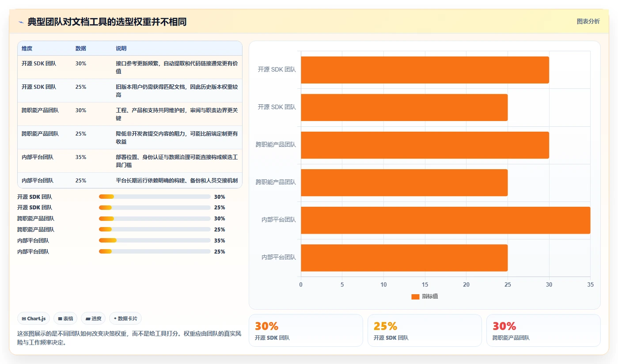Select the Chart.js tag chip
The width and height of the screenshot is (618, 364).
[x=34, y=318]
